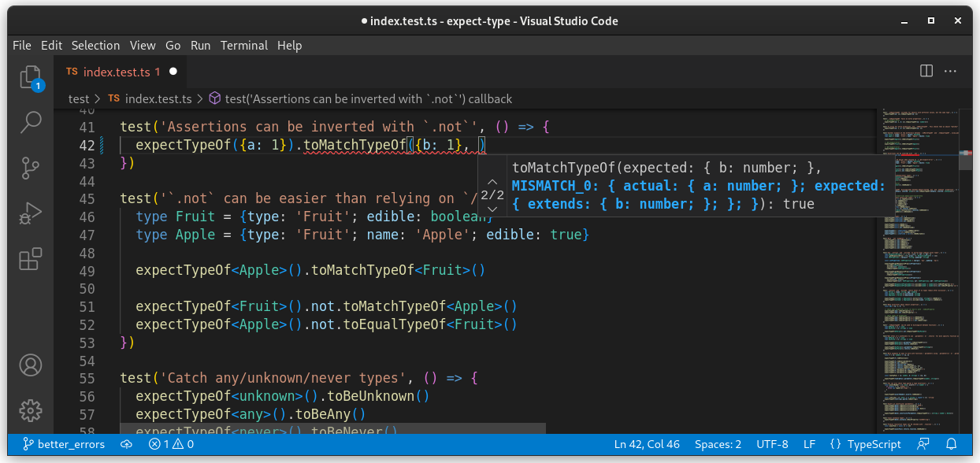
Task: Open the Run menu
Action: (201, 46)
